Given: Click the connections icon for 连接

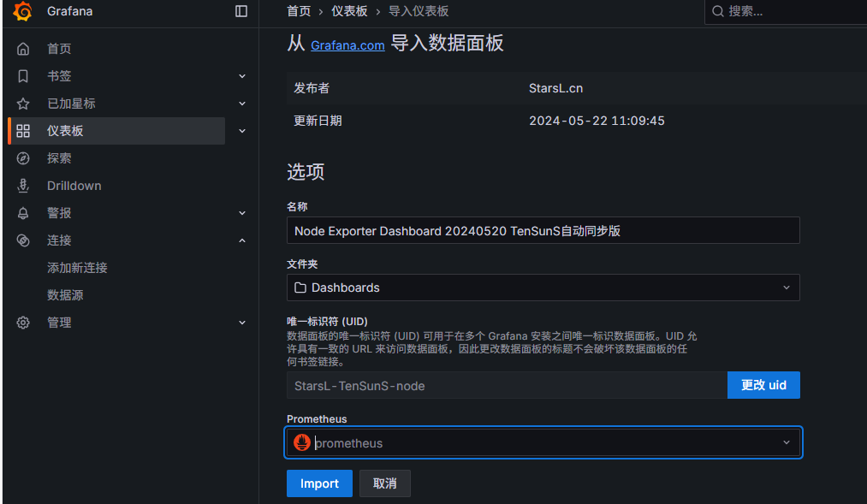Looking at the screenshot, I should [x=23, y=240].
